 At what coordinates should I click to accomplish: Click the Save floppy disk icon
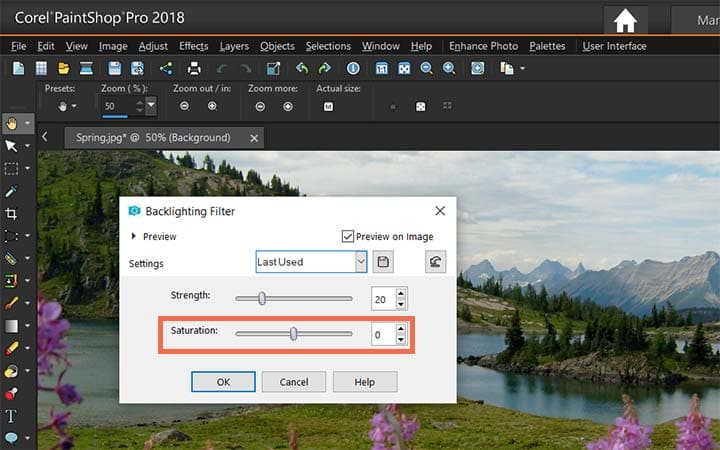pos(114,68)
